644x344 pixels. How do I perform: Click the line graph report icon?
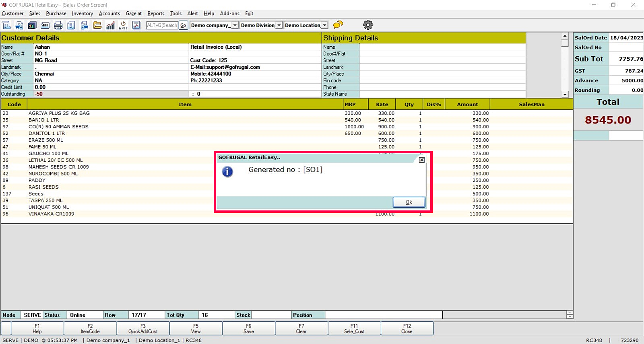tap(136, 25)
